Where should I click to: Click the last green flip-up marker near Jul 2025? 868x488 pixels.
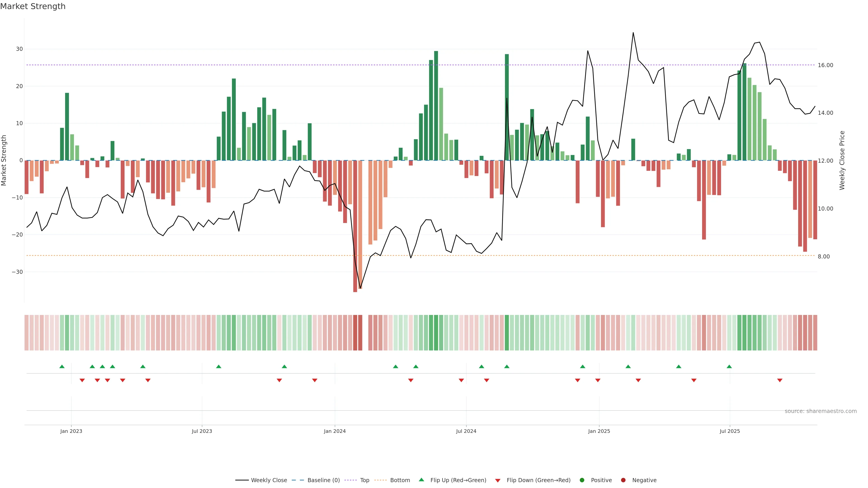pyautogui.click(x=729, y=366)
